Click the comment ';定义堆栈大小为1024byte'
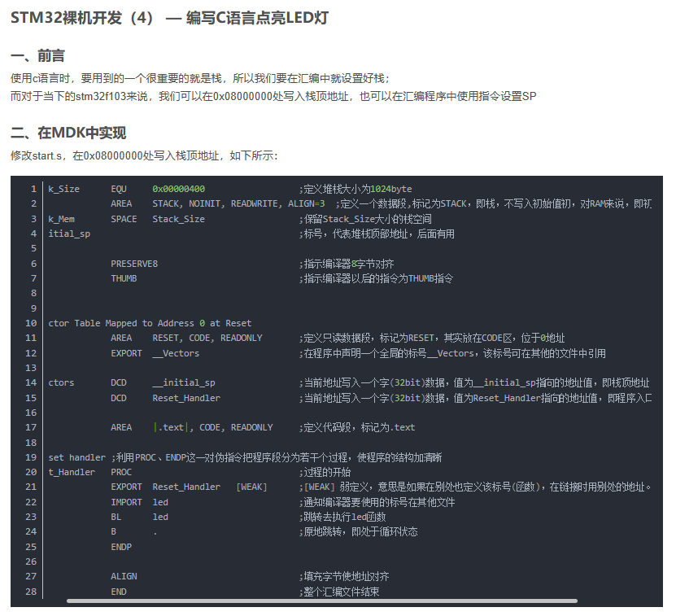The width and height of the screenshot is (676, 616). 355,189
